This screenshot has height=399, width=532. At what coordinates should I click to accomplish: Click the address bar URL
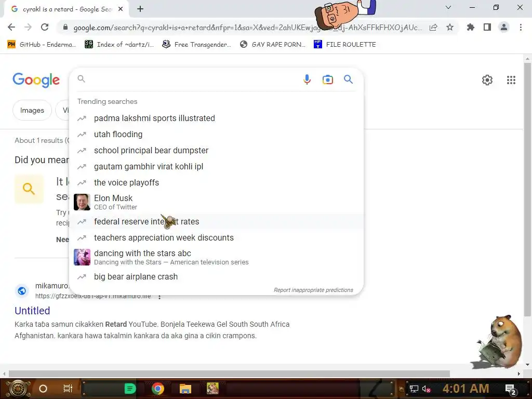248,28
